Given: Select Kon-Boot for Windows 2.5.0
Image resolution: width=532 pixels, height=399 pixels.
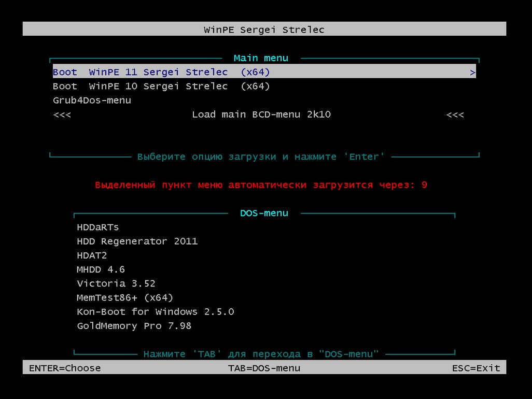Looking at the screenshot, I should (155, 312).
